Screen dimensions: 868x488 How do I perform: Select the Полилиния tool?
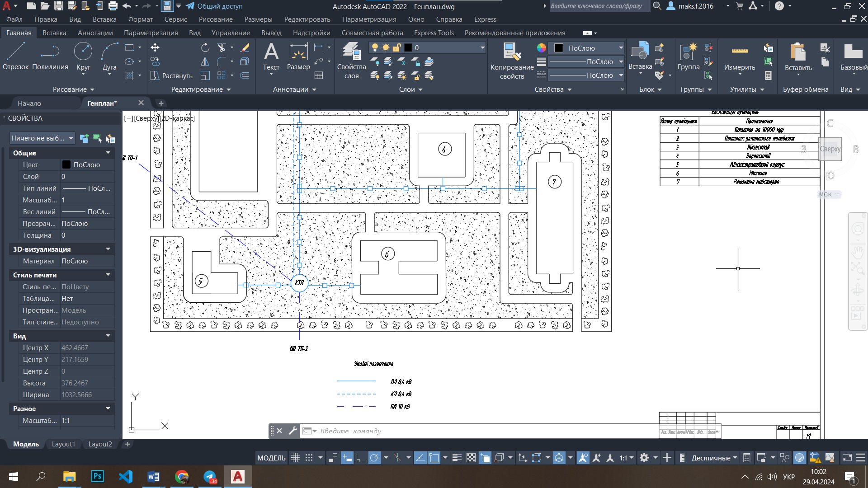click(x=50, y=56)
